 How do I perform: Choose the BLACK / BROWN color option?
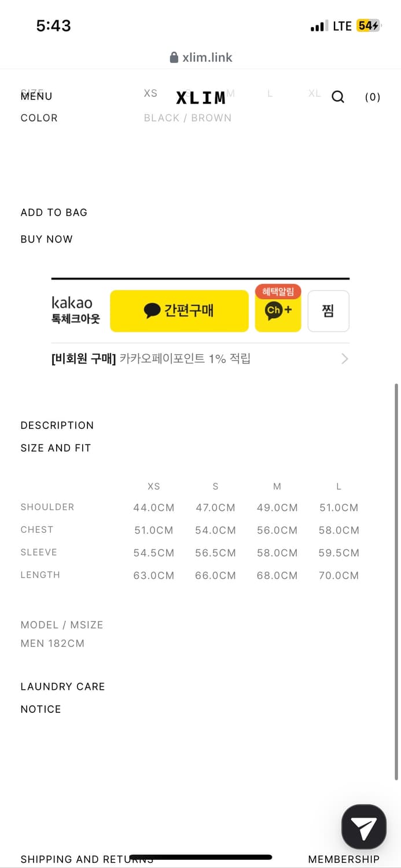[x=187, y=117]
